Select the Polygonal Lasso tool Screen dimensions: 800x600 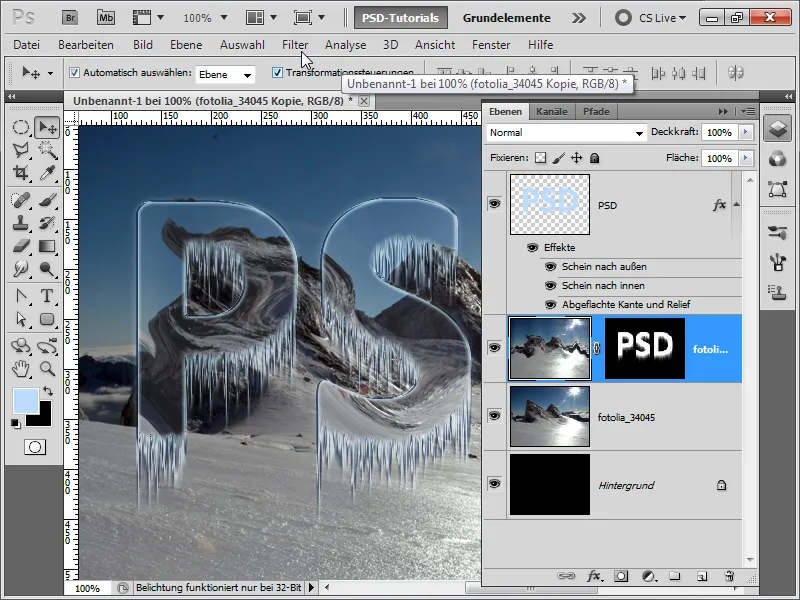click(x=20, y=150)
